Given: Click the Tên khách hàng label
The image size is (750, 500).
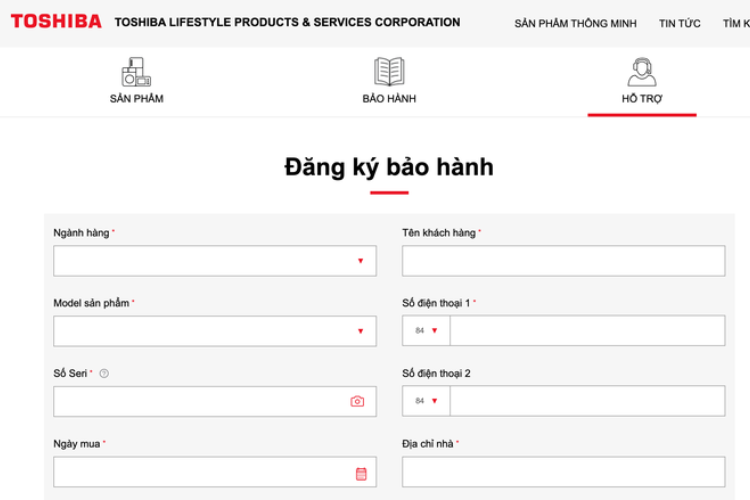Looking at the screenshot, I should [439, 233].
